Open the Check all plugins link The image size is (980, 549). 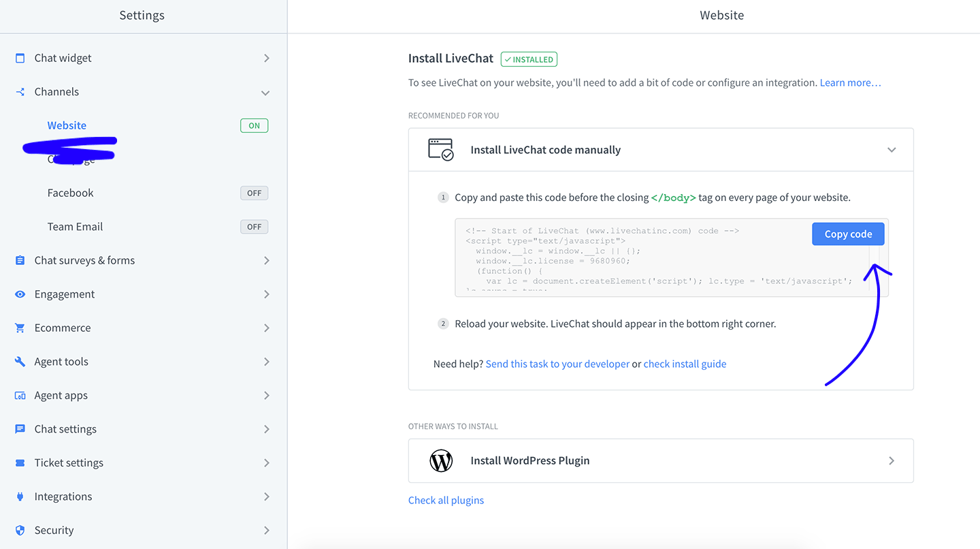(x=446, y=500)
